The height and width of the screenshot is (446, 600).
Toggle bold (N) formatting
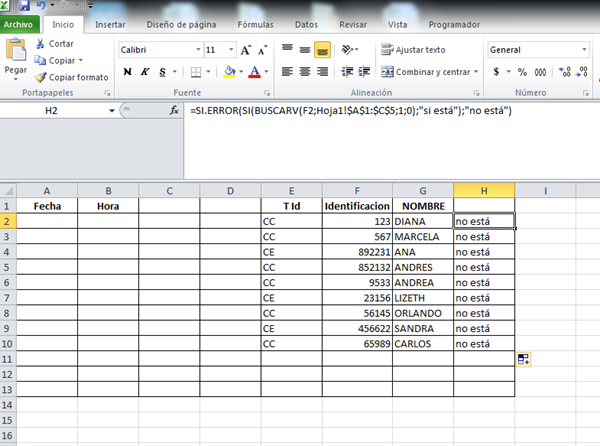pyautogui.click(x=128, y=72)
